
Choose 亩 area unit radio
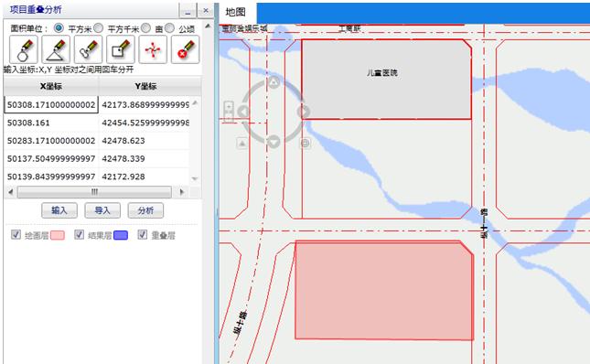tap(146, 27)
